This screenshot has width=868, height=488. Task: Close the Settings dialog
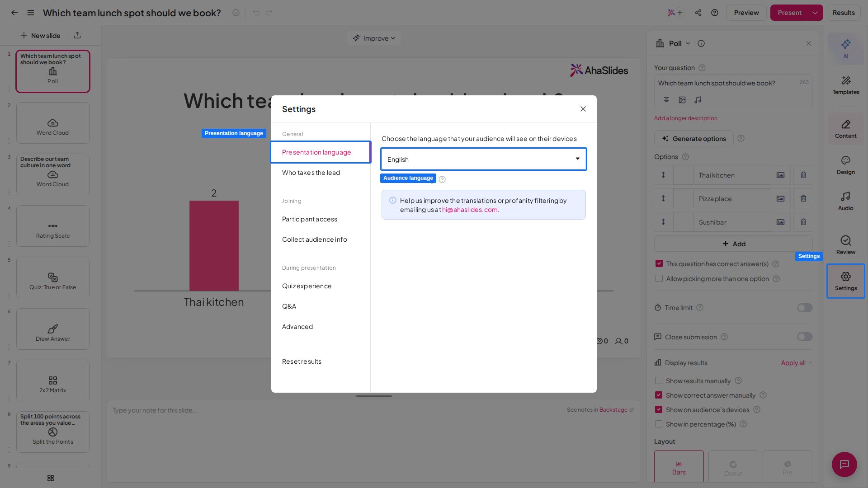tap(583, 109)
